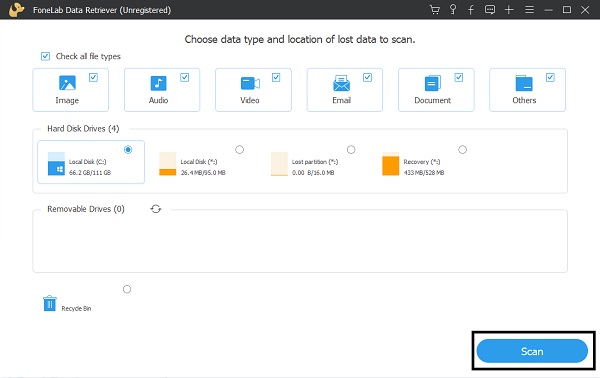The width and height of the screenshot is (600, 378).
Task: Toggle the Others file type checkbox
Action: pyautogui.click(x=550, y=78)
